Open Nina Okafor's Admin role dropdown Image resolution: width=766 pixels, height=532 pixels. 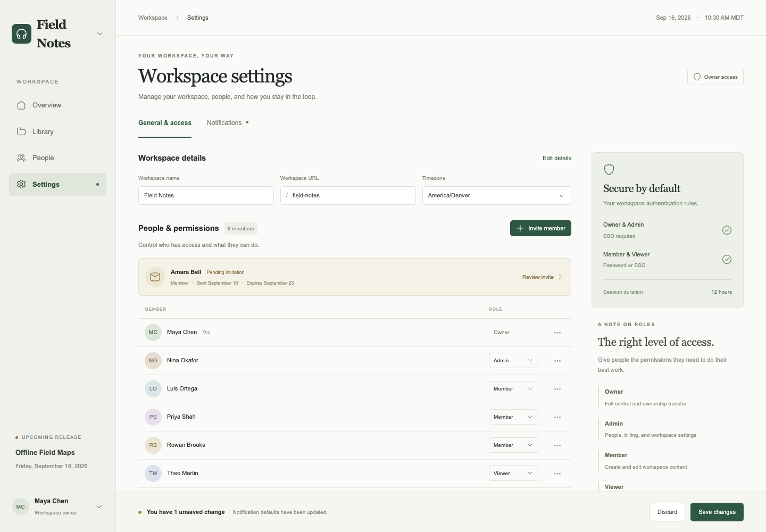point(513,361)
